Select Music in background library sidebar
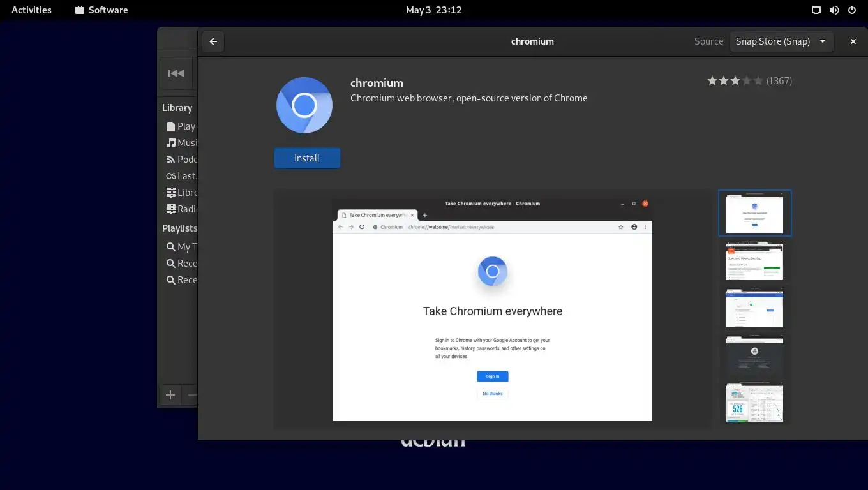The width and height of the screenshot is (868, 490). (181, 143)
